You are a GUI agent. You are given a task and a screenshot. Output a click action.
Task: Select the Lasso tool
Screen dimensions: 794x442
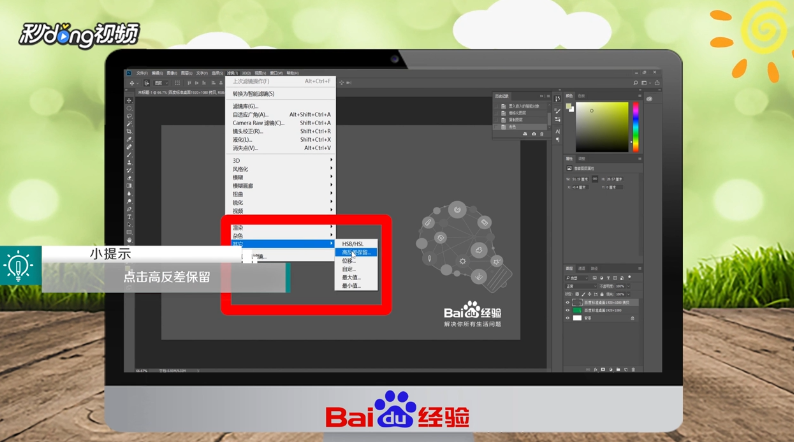[129, 116]
